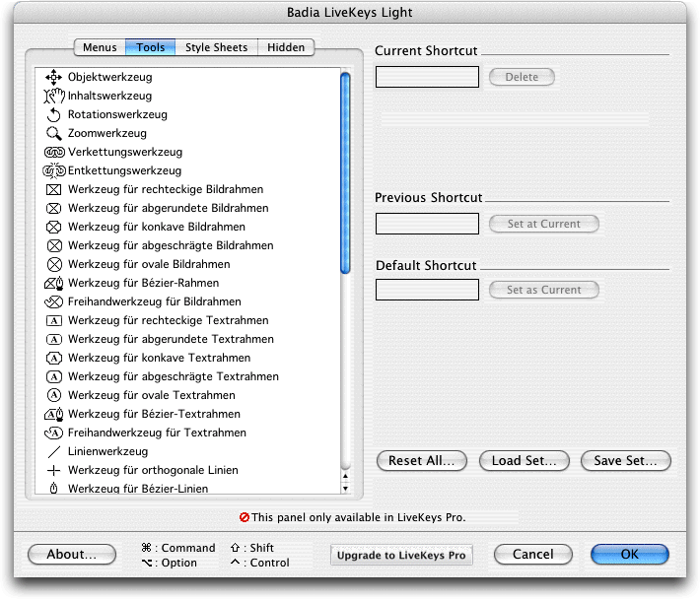The height and width of the screenshot is (600, 700).
Task: Open the Style Sheets tab
Action: click(216, 47)
